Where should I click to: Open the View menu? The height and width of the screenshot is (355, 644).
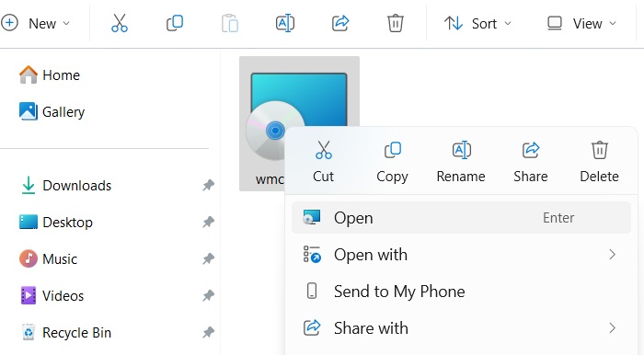pos(582,23)
